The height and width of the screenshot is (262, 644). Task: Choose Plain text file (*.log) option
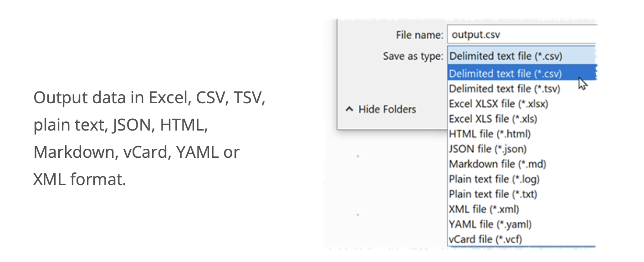click(x=494, y=179)
